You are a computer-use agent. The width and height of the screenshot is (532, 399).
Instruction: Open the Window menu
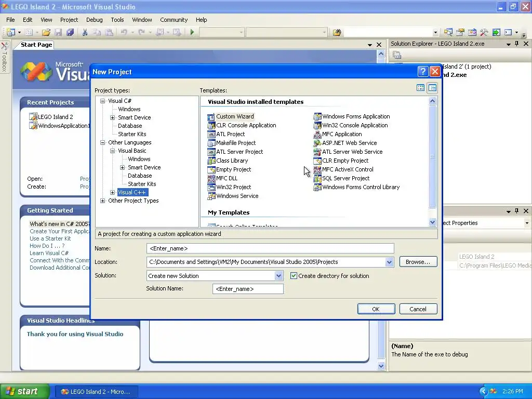click(142, 20)
